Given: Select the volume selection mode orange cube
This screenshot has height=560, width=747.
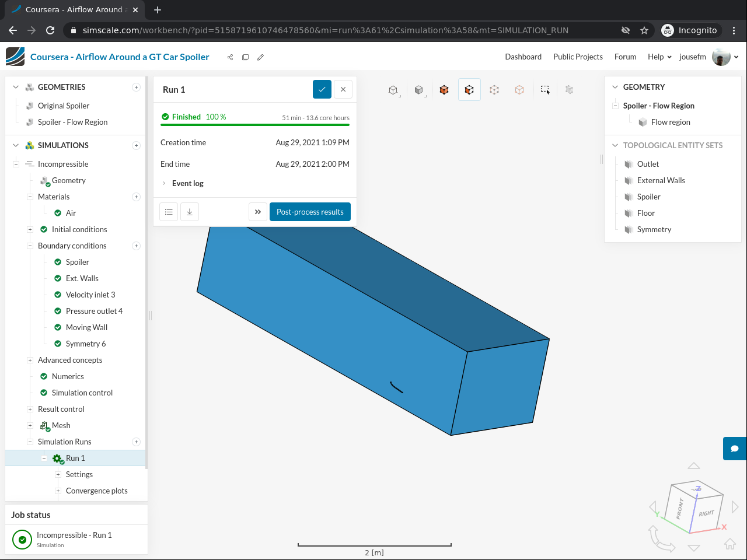Looking at the screenshot, I should pos(444,90).
